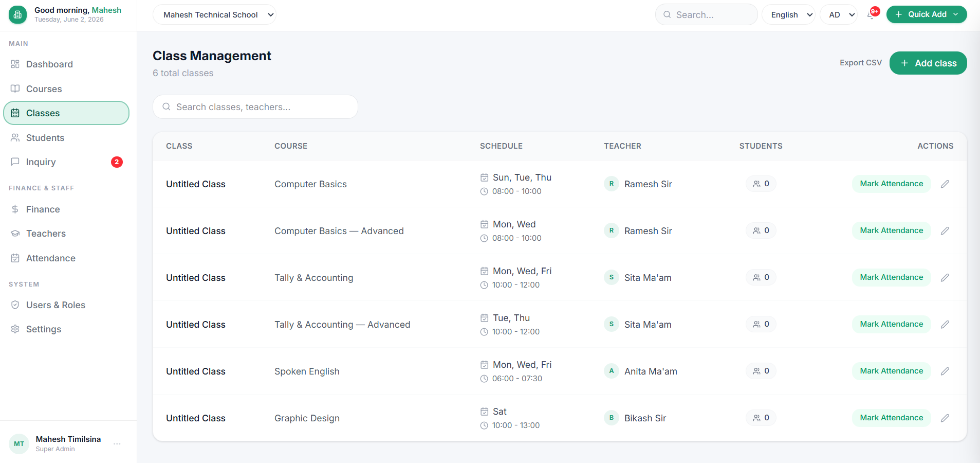980x463 pixels.
Task: Click the Mahesh Timilsina profile name
Action: coord(68,439)
